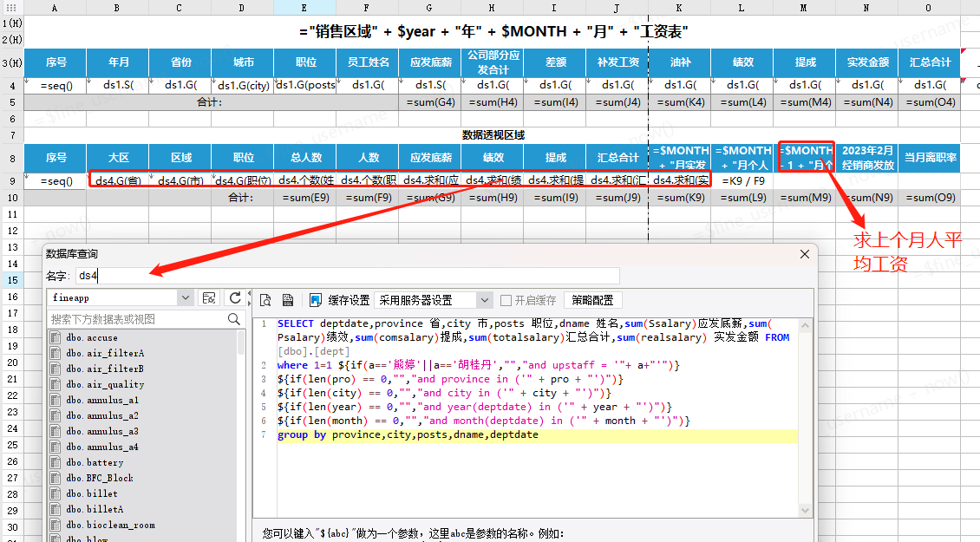Select dbo.annulus_a1 table

(x=102, y=400)
